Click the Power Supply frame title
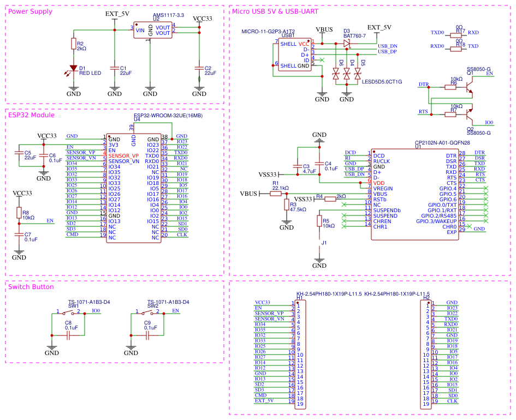This screenshot has width=516, height=420. [x=30, y=11]
